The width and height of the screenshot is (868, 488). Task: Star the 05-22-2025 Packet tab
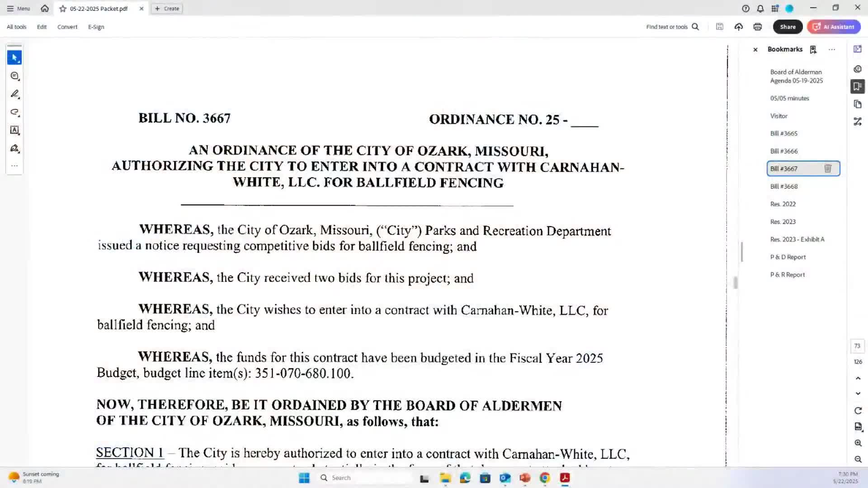coord(63,9)
